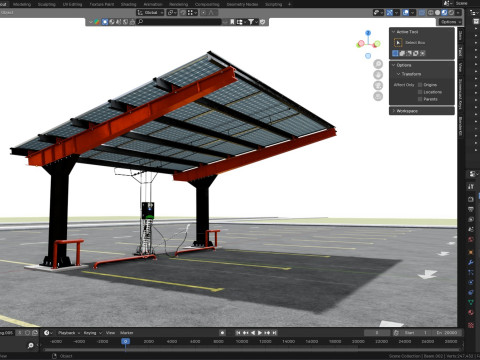Viewport: 480px width, 360px height.
Task: Switch perspective/orthographic view button
Action: tap(378, 96)
